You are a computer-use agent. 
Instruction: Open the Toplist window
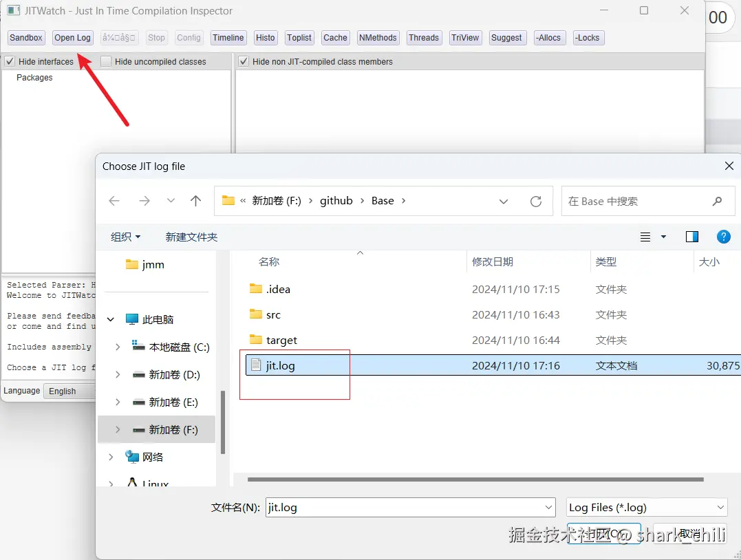[299, 38]
